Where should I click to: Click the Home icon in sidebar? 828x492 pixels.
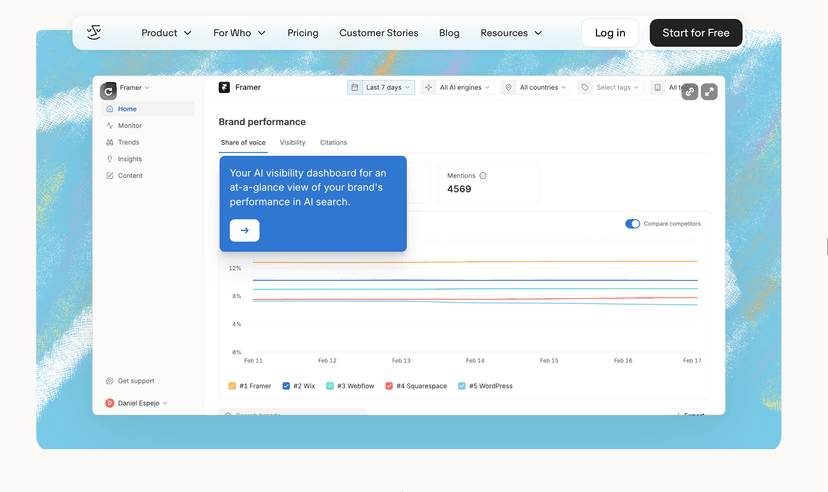coord(110,109)
